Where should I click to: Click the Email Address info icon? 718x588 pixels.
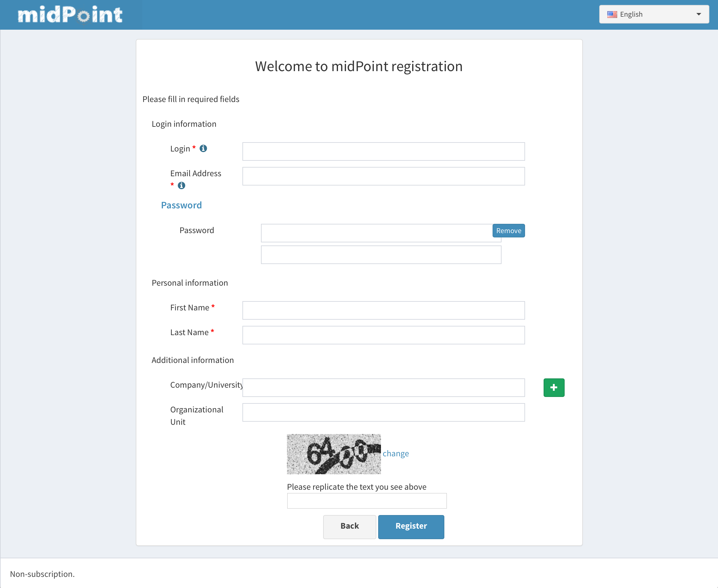point(182,185)
